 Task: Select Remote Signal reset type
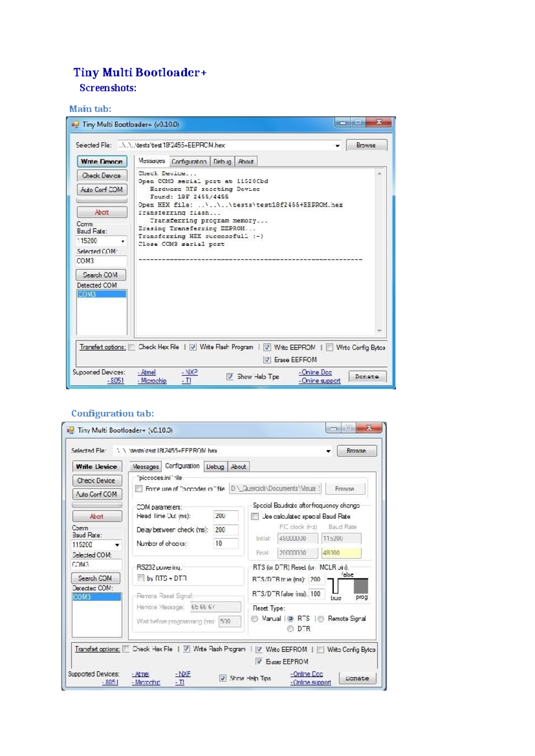[321, 619]
